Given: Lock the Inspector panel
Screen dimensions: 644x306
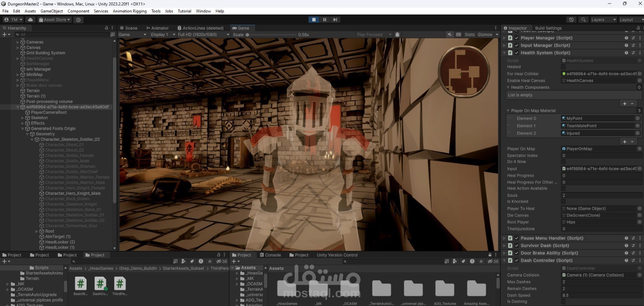Looking at the screenshot, I should (x=638, y=28).
